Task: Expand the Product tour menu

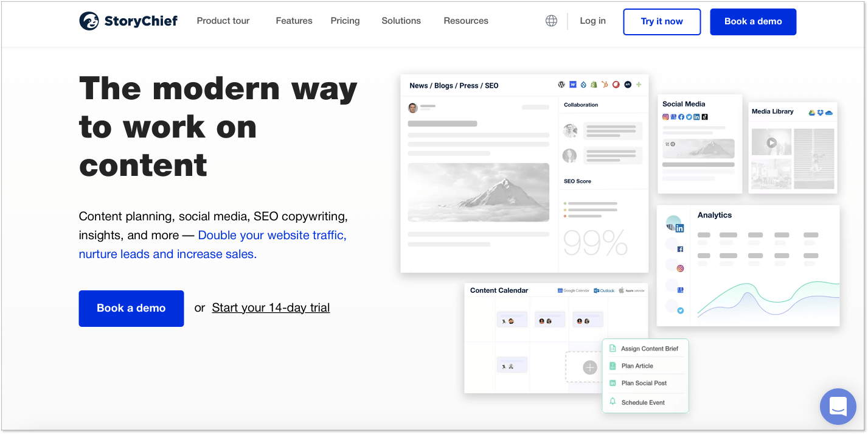Action: 223,21
